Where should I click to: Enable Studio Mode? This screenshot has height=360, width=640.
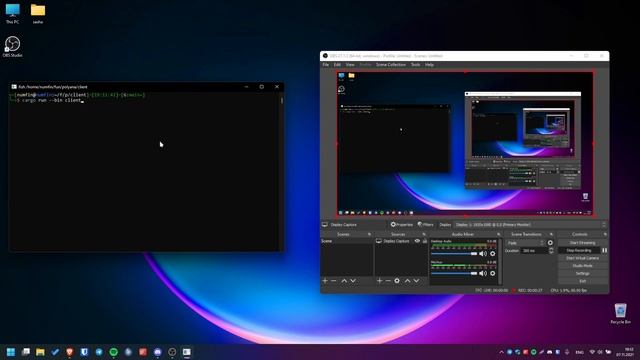coord(582,266)
